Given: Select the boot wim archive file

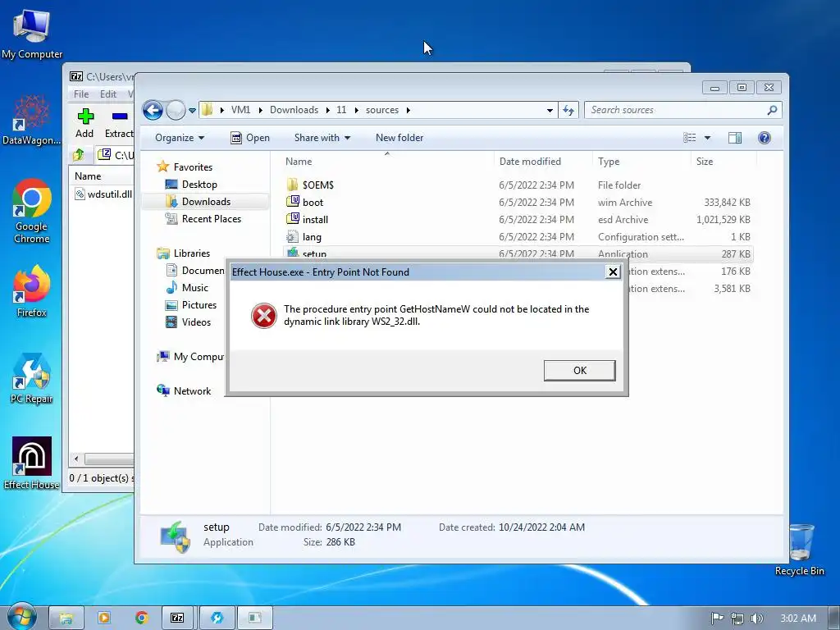Looking at the screenshot, I should [x=313, y=202].
